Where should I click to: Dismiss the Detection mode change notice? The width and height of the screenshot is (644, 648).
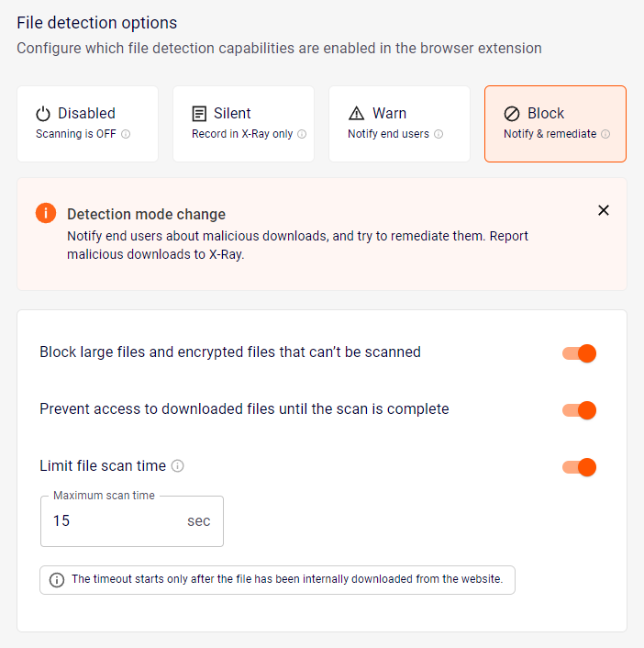point(604,210)
